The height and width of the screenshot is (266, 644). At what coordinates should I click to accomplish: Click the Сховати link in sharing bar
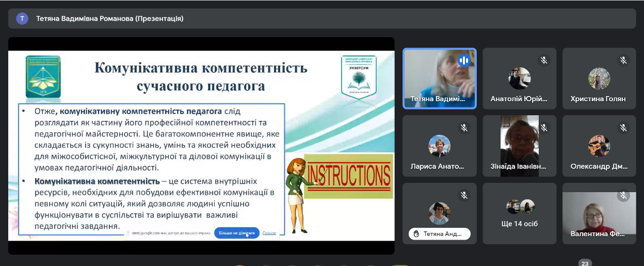[x=269, y=233]
